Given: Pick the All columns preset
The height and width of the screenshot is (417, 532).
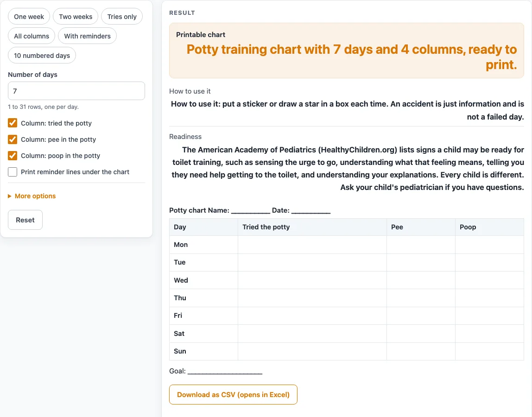Looking at the screenshot, I should click(x=32, y=36).
